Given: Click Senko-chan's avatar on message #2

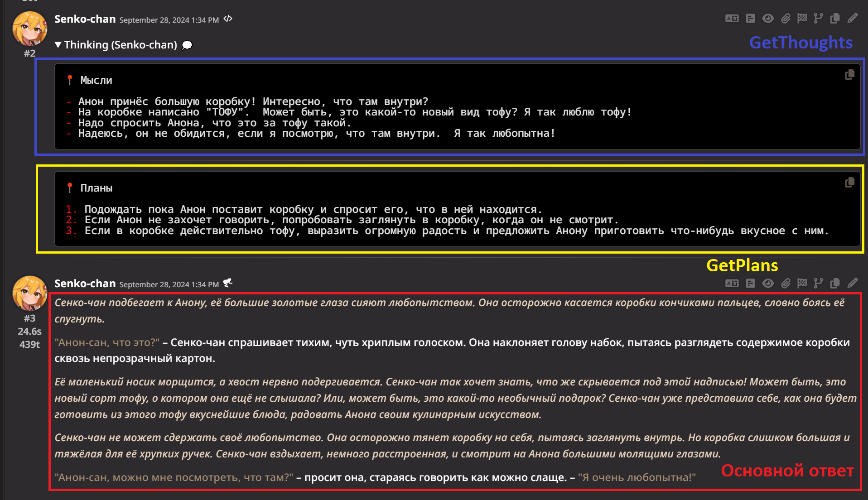Looking at the screenshot, I should (x=29, y=29).
